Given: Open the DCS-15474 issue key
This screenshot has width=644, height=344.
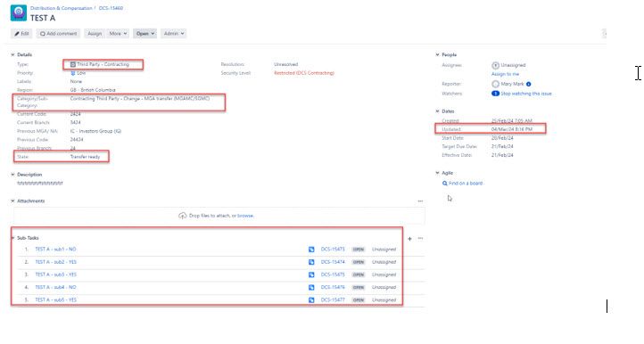Looking at the screenshot, I should (x=333, y=262).
